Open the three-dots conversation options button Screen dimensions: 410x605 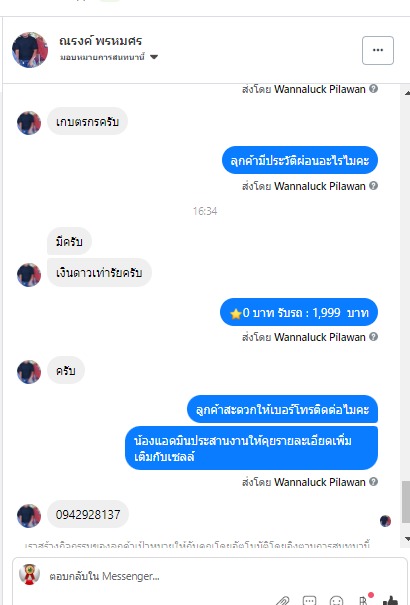click(378, 50)
